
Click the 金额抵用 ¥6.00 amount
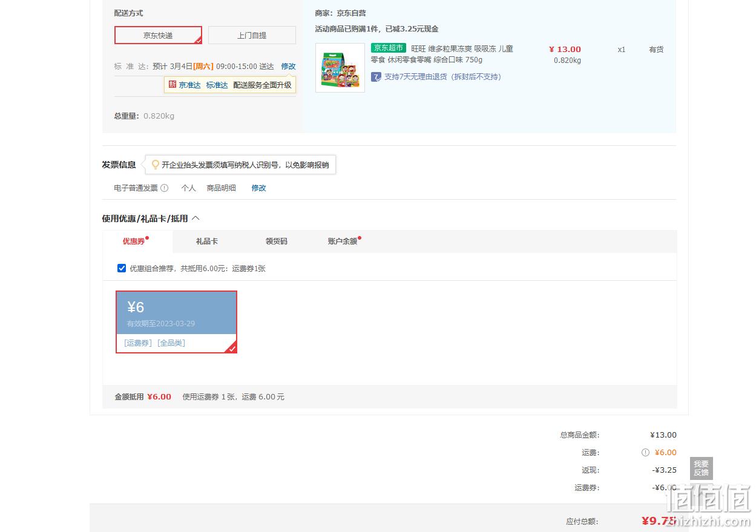159,397
